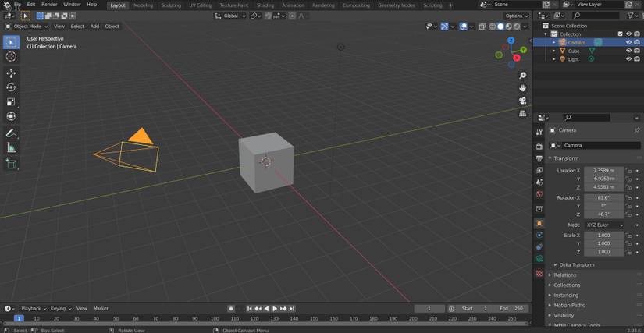
Task: Open the rotation Mode XYZ Euler dropdown
Action: 605,225
